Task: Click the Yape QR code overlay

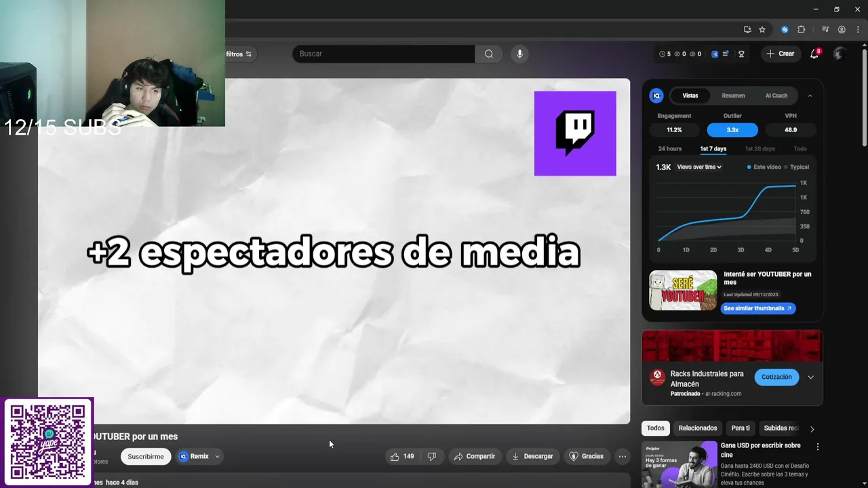Action: coord(48,442)
